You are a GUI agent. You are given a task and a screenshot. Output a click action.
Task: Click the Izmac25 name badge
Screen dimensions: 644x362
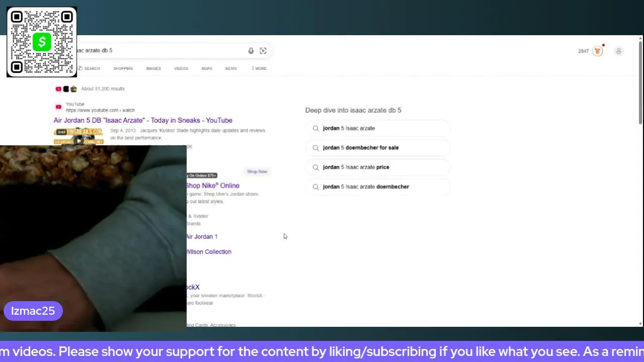click(33, 311)
